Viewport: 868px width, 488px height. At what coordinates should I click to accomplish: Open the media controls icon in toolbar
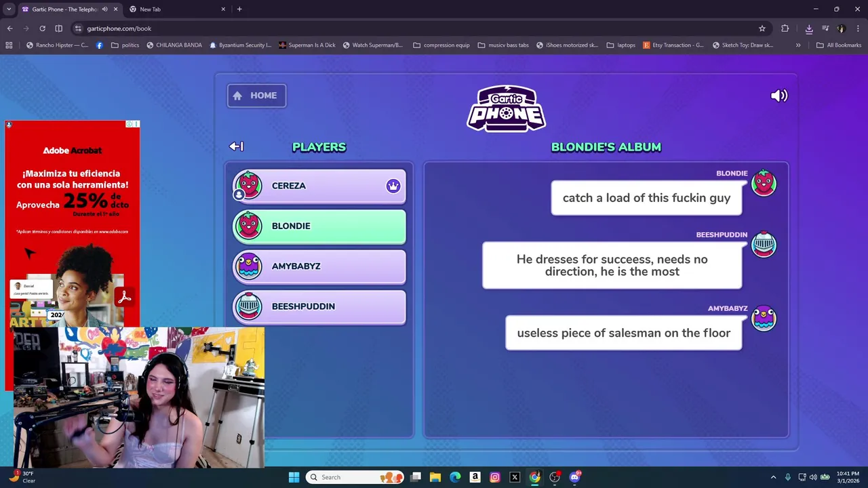pyautogui.click(x=825, y=28)
